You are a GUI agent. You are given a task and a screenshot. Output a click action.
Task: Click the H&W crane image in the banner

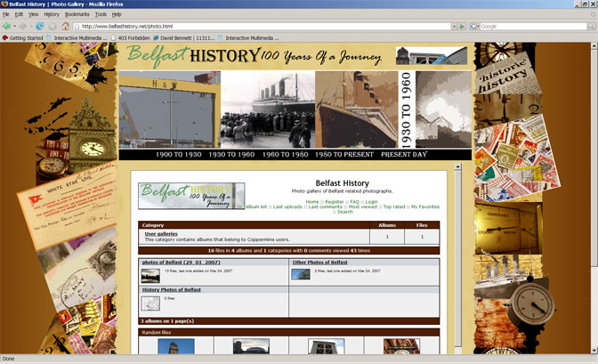pos(170,109)
